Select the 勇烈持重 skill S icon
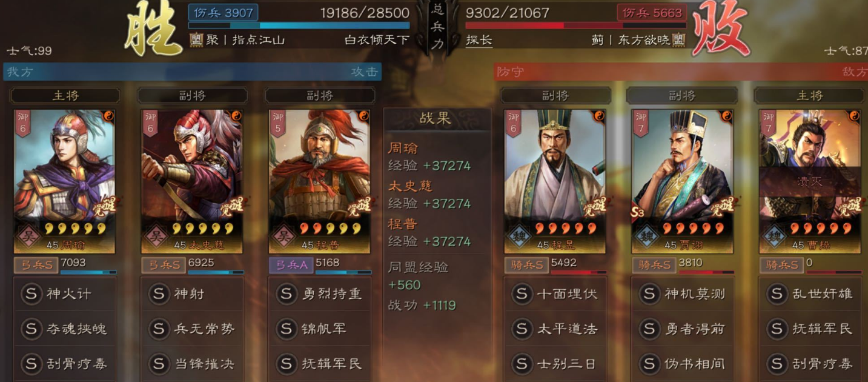Screen dimensions: 868x382 point(287,294)
